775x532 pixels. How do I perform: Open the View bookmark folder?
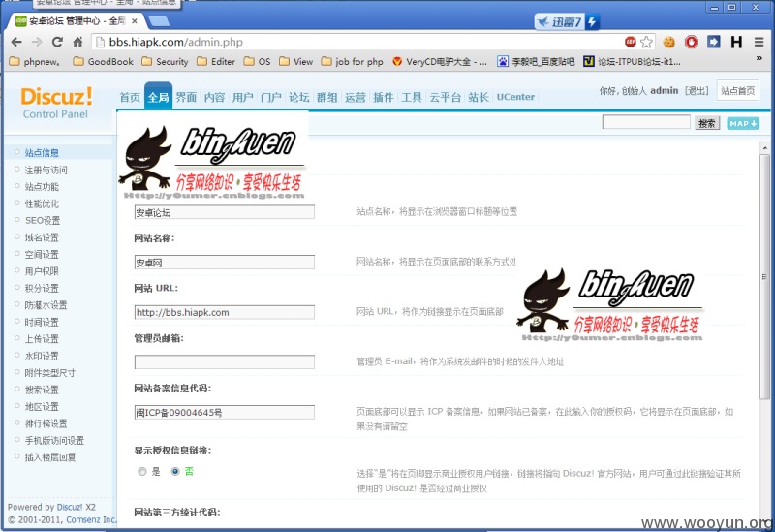point(296,62)
